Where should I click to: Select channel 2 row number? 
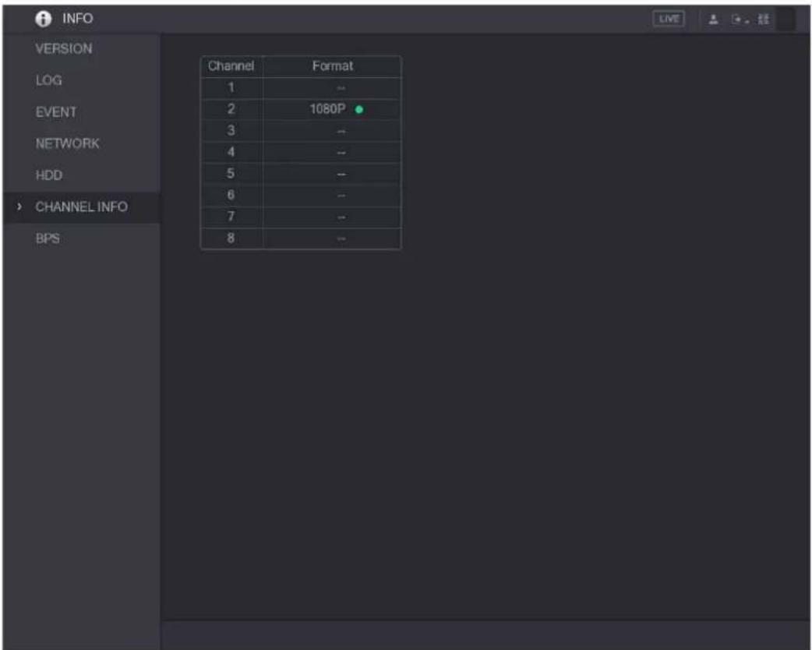231,109
